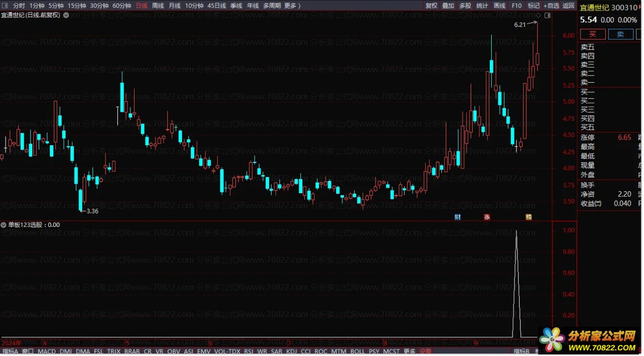Apply the BOLL indicator
This screenshot has width=644, height=356.
[x=358, y=351]
